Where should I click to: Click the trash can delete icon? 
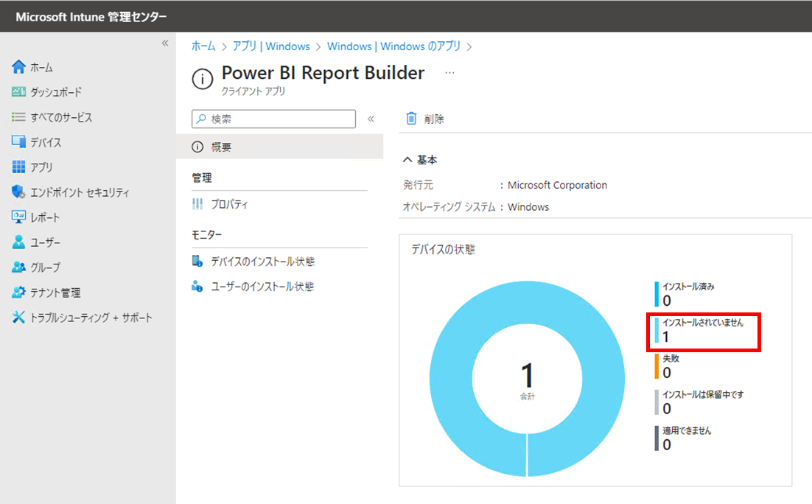coord(411,119)
